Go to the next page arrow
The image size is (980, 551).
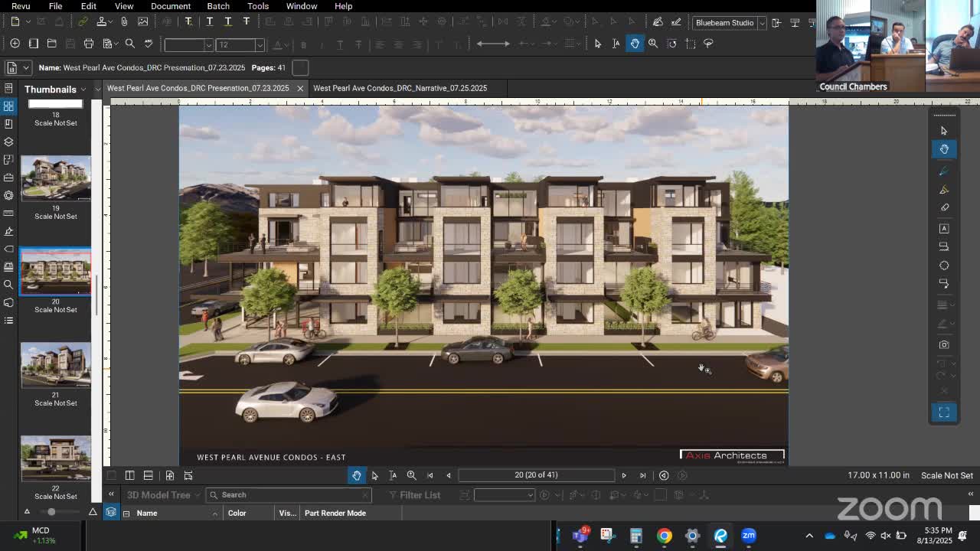click(x=624, y=475)
